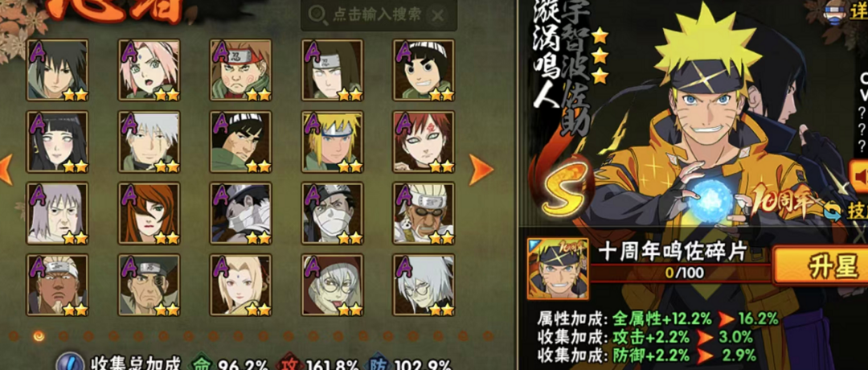868x370 pixels.
Task: Select pink-haired Sakura ninja portrait
Action: pyautogui.click(x=149, y=69)
